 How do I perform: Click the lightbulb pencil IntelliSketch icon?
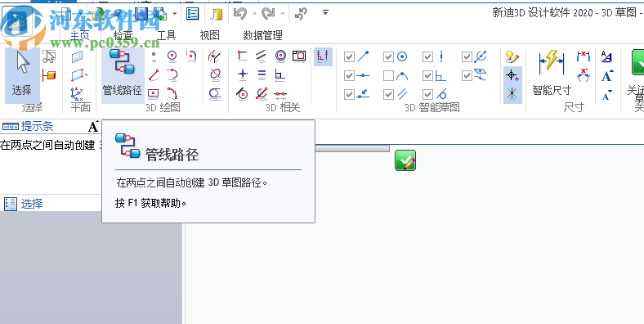[512, 56]
